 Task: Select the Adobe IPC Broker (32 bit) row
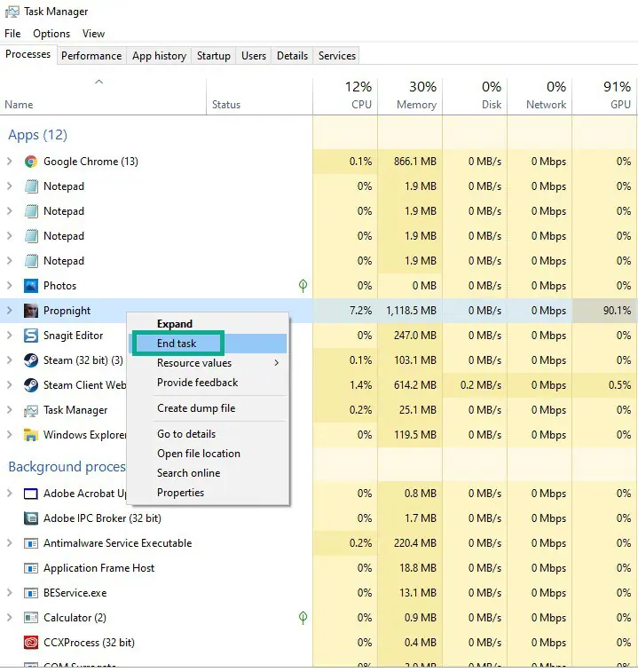(319, 518)
